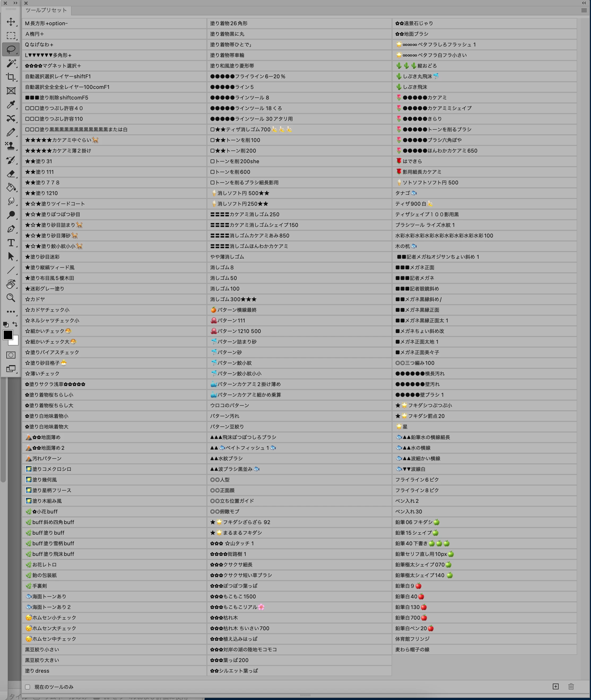Enable 現在のツールのみ checkbox
This screenshot has width=591, height=700.
28,686
